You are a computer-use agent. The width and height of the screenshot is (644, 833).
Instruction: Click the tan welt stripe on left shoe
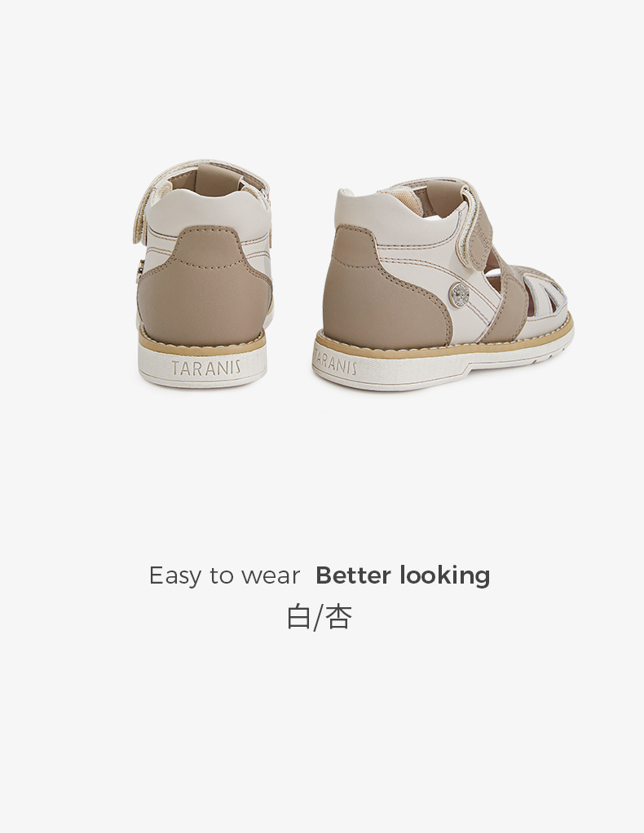tap(202, 342)
